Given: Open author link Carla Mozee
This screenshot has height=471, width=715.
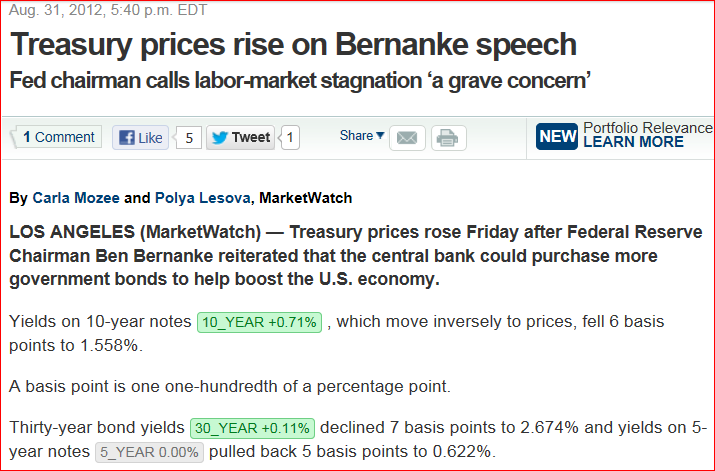Looking at the screenshot, I should click(76, 198).
